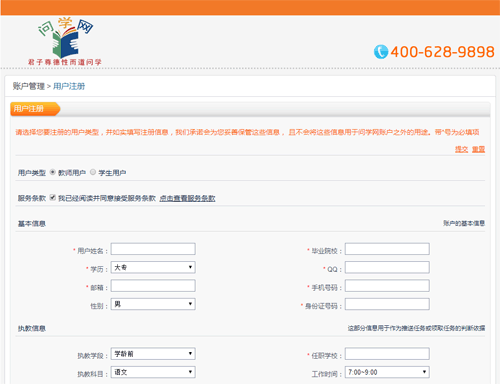Click the 问学网 book logo

65,41
